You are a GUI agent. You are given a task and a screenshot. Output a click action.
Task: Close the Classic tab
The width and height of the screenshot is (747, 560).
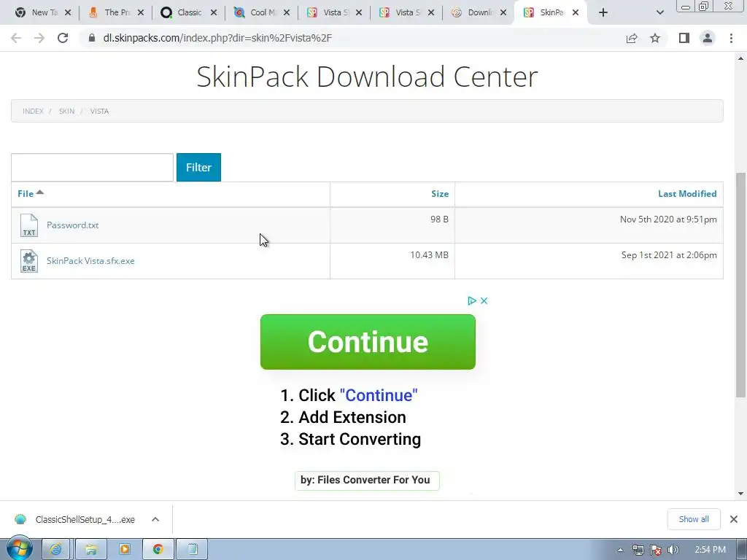point(214,12)
